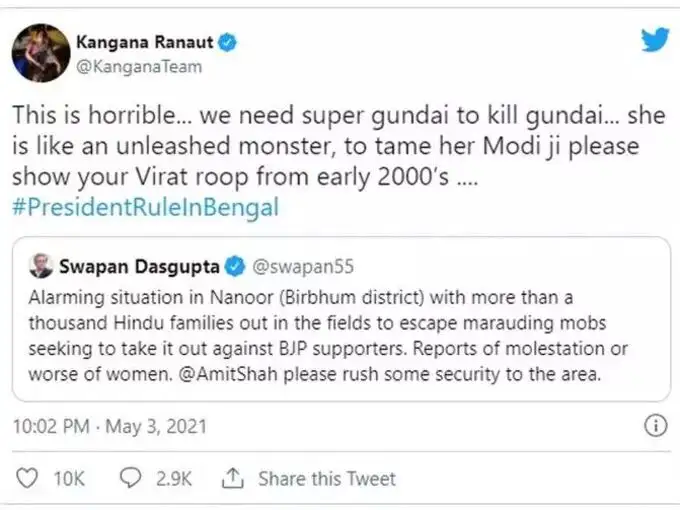680x510 pixels.
Task: Click the info icon beside the timestamp
Action: click(655, 425)
